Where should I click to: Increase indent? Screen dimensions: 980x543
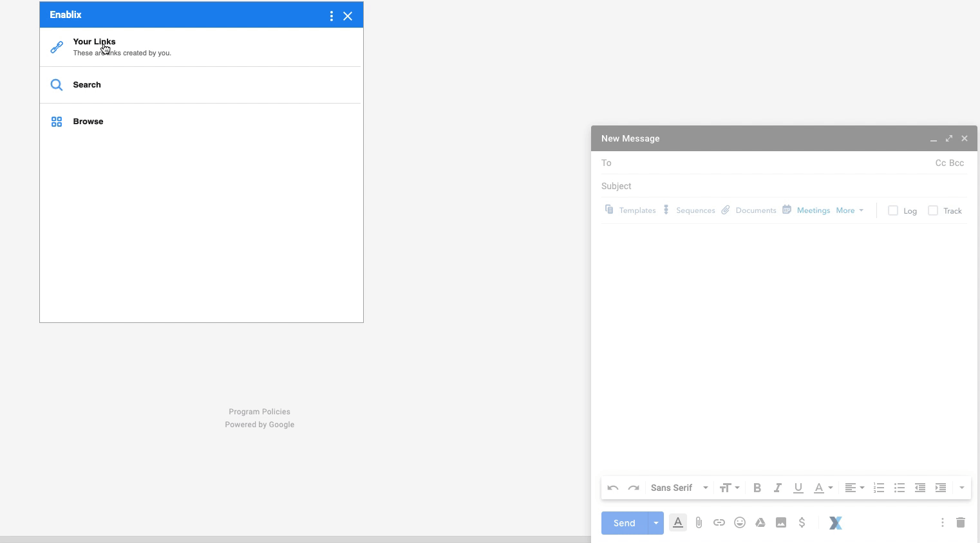point(941,488)
